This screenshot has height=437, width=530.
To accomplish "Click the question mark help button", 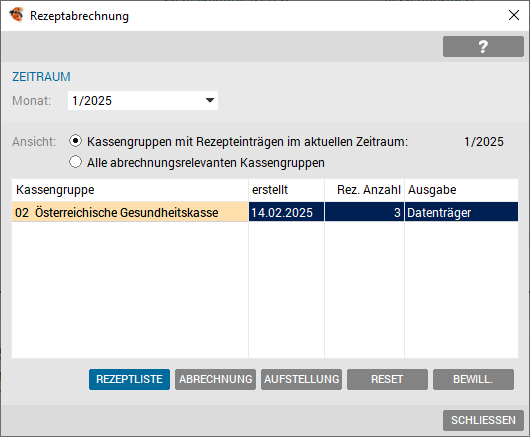I will (x=483, y=46).
